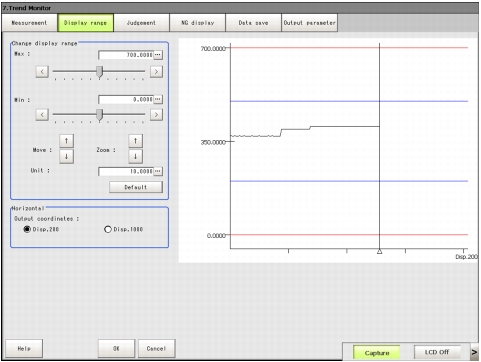Click the Unit value input field
Screen dimensions: 481x362
(x=126, y=171)
